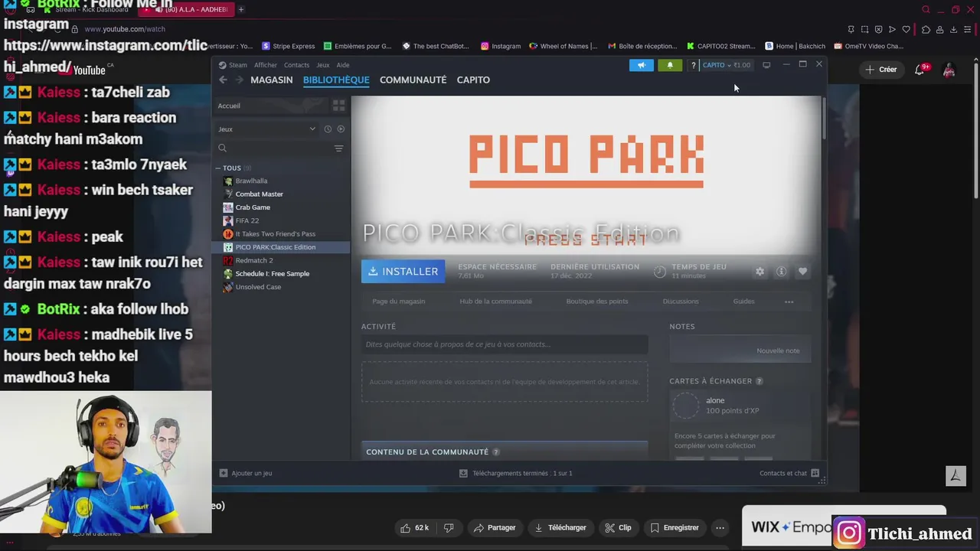Viewport: 980px width, 551px height.
Task: Open Steam announcements megaphone icon
Action: 642,65
